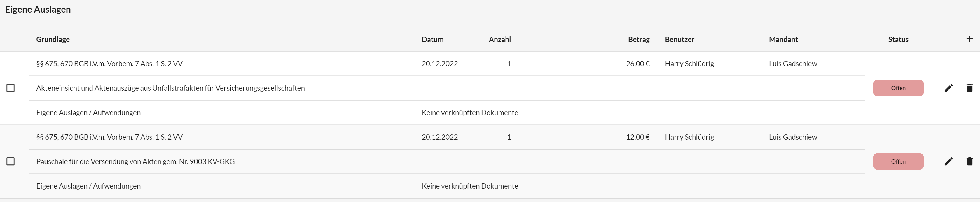Select the Akteneinsicht und Aktenauszüge description text
Image resolution: width=980 pixels, height=202 pixels.
click(x=170, y=88)
